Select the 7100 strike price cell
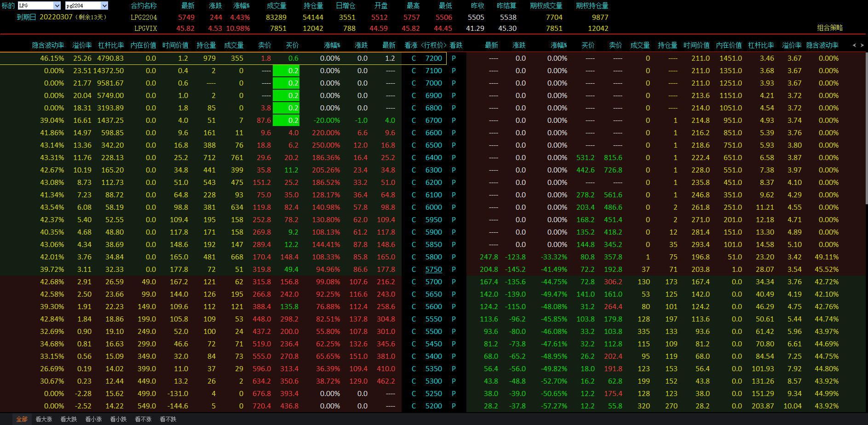The image size is (868, 425). pyautogui.click(x=433, y=71)
